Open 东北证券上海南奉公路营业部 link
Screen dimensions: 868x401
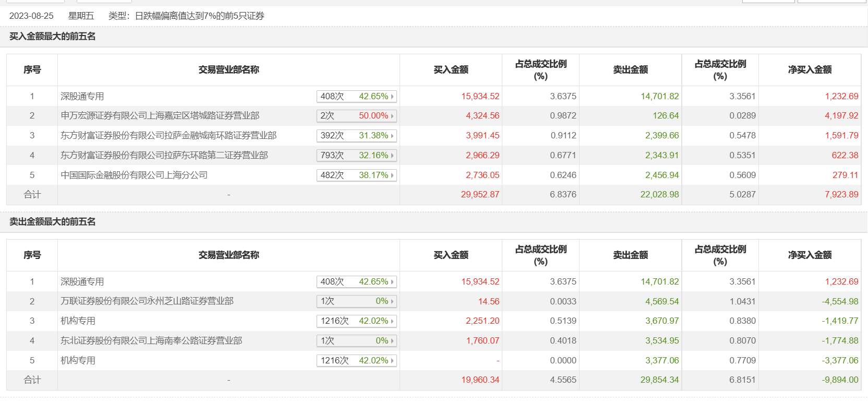(x=151, y=341)
